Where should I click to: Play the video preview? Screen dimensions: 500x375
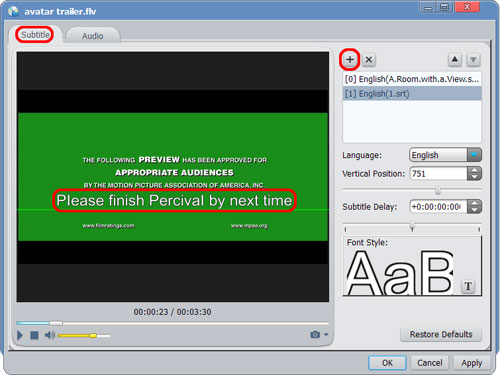(20, 335)
